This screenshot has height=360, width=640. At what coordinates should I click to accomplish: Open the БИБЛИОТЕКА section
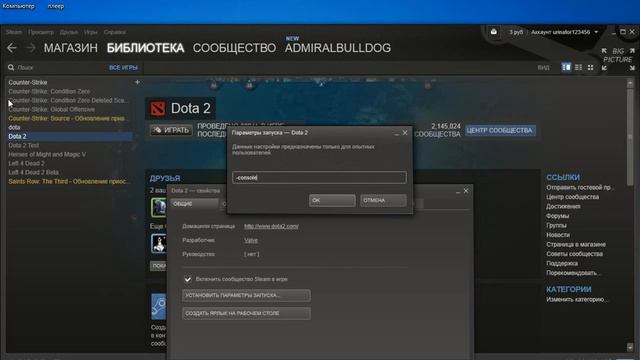[145, 48]
